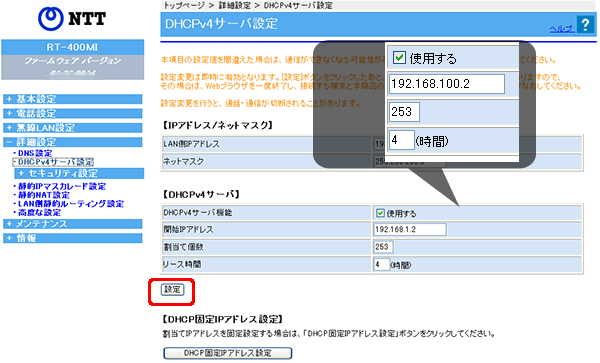
Task: Expand the メンテナンス menu section
Action: pyautogui.click(x=73, y=224)
